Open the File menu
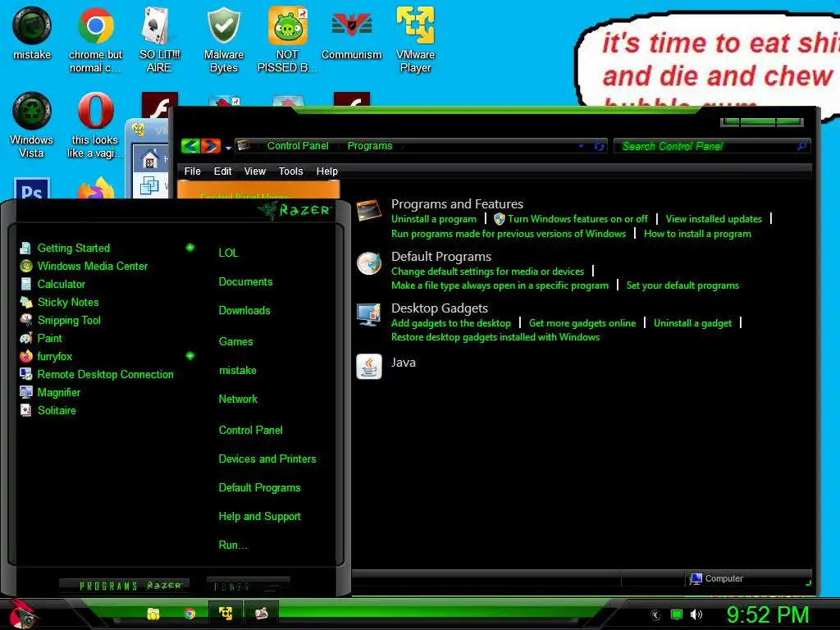 (x=192, y=171)
